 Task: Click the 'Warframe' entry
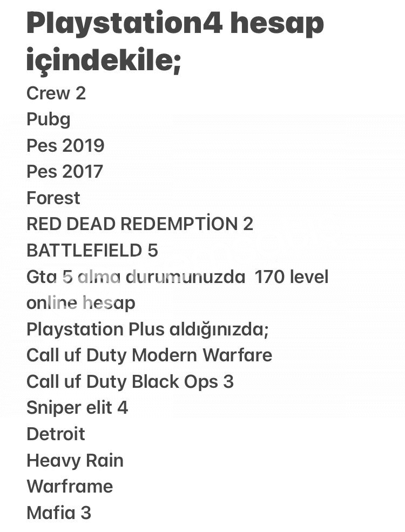click(x=70, y=487)
